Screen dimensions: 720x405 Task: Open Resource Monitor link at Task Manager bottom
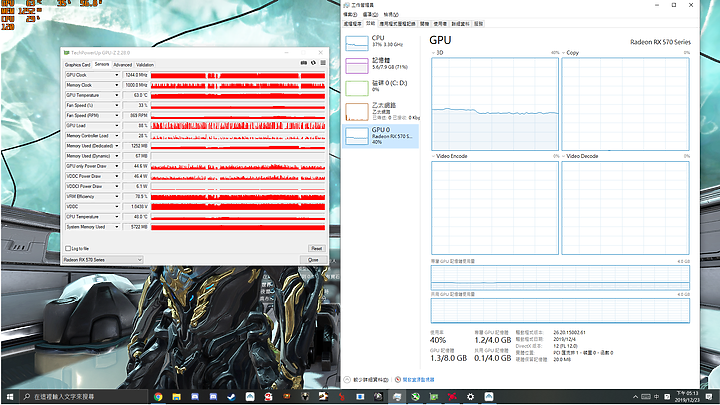coord(415,380)
